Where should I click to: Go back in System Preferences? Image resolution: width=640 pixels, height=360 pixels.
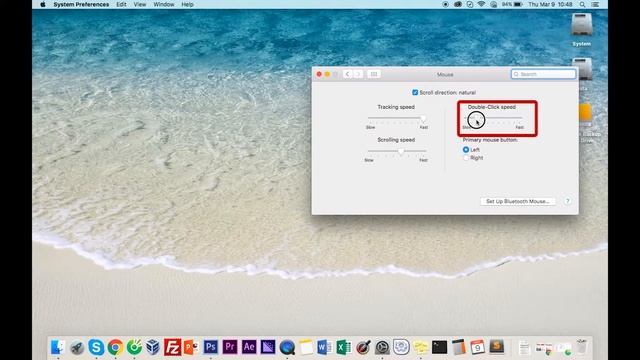347,74
